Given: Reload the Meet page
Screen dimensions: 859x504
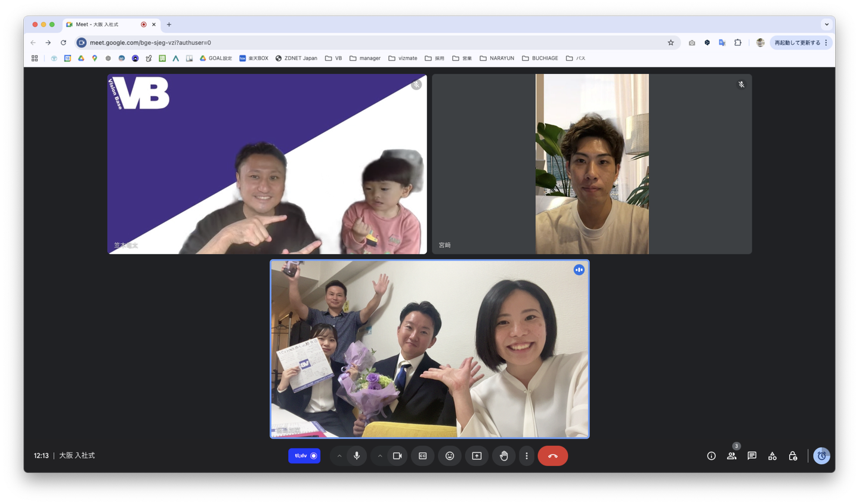Looking at the screenshot, I should pyautogui.click(x=63, y=43).
